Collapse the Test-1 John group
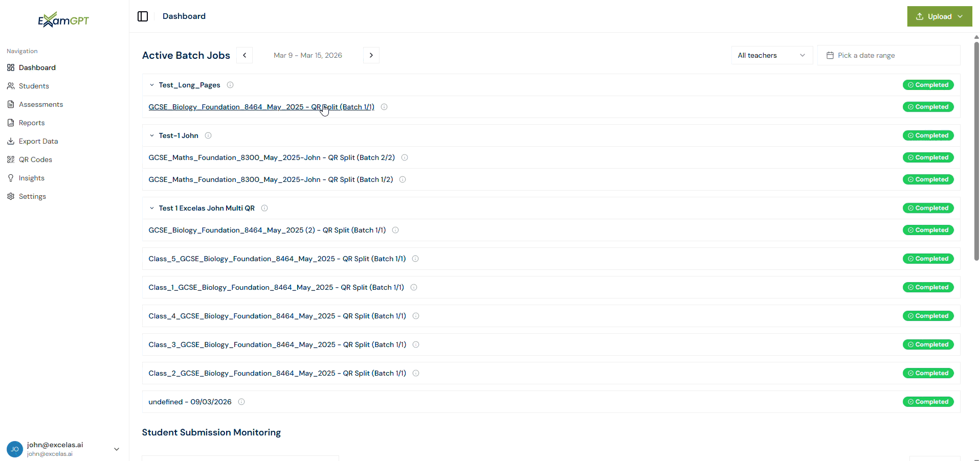Viewport: 980px width, 461px height. pyautogui.click(x=152, y=135)
